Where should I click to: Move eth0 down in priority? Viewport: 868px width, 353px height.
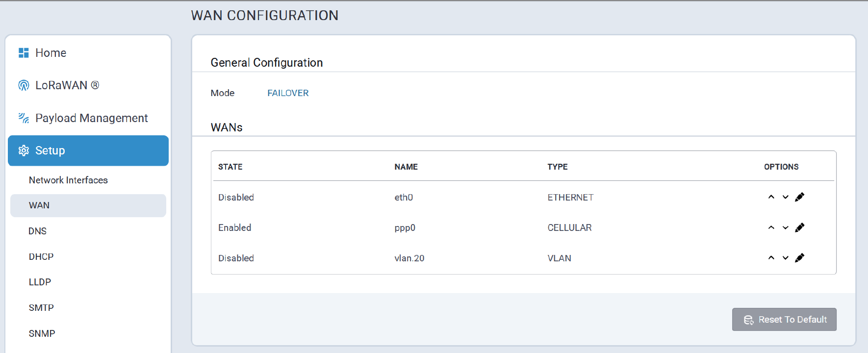pyautogui.click(x=786, y=197)
